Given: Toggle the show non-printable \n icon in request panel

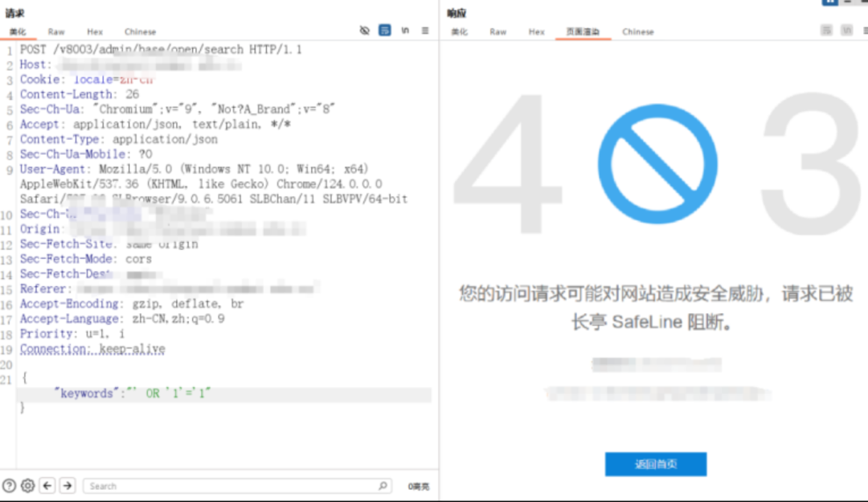Looking at the screenshot, I should tap(405, 31).
